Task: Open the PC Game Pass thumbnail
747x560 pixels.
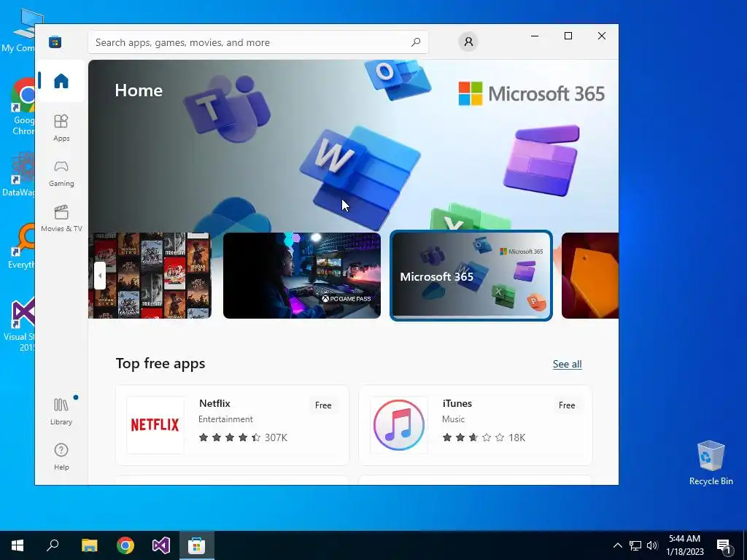Action: [301, 276]
